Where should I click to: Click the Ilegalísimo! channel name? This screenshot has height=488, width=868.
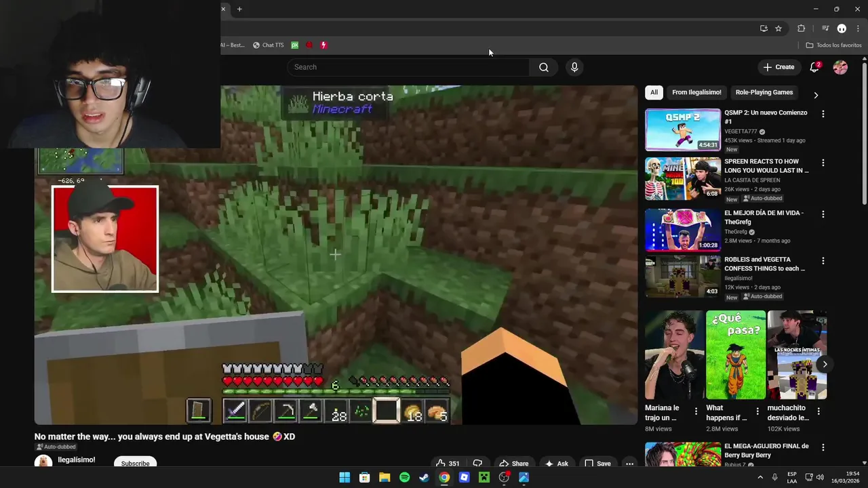point(77,460)
